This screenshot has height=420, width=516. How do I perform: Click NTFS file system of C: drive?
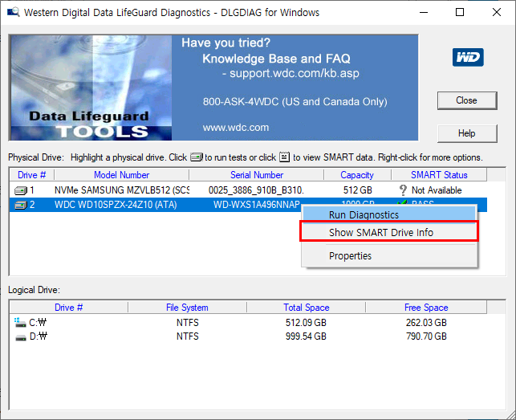[x=187, y=323]
